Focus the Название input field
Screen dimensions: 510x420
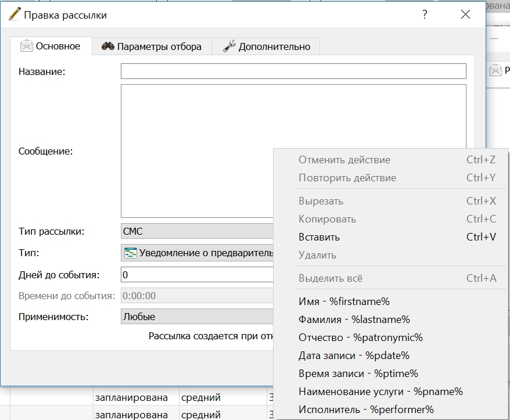293,71
